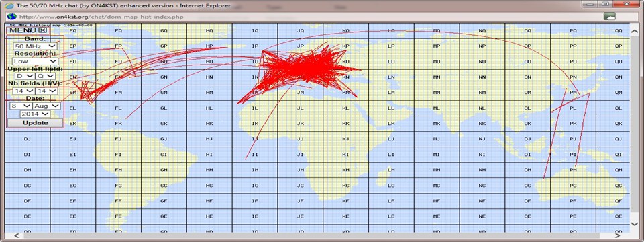Open the second Nb fields 14 dropdown
The height and width of the screenshot is (242, 644).
(x=46, y=91)
